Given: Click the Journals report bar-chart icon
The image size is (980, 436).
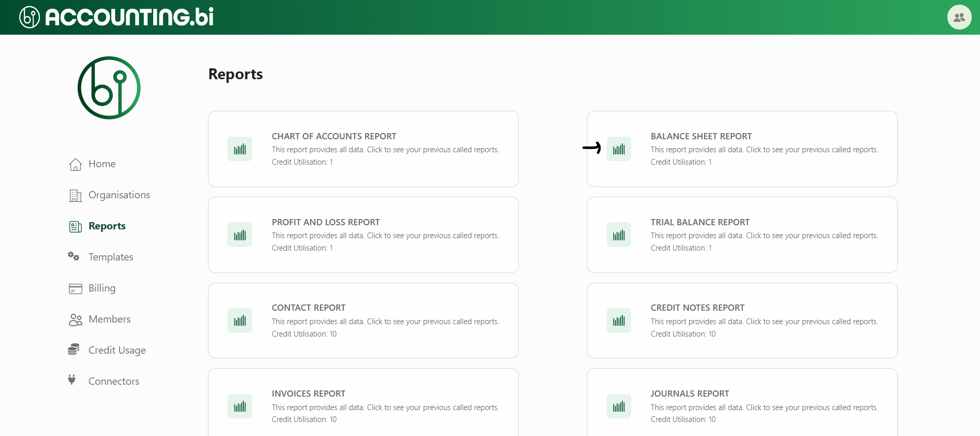Looking at the screenshot, I should (x=619, y=406).
